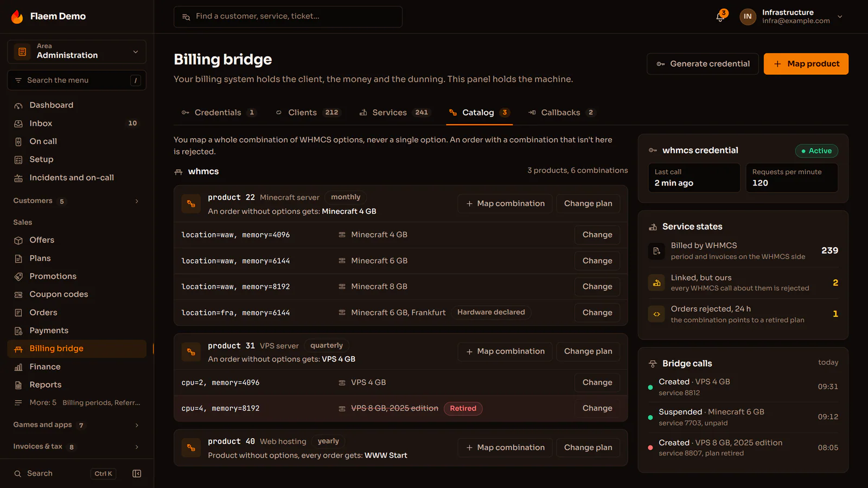Collapse the sidebar panel icon
The height and width of the screenshot is (488, 868).
pos(137,473)
